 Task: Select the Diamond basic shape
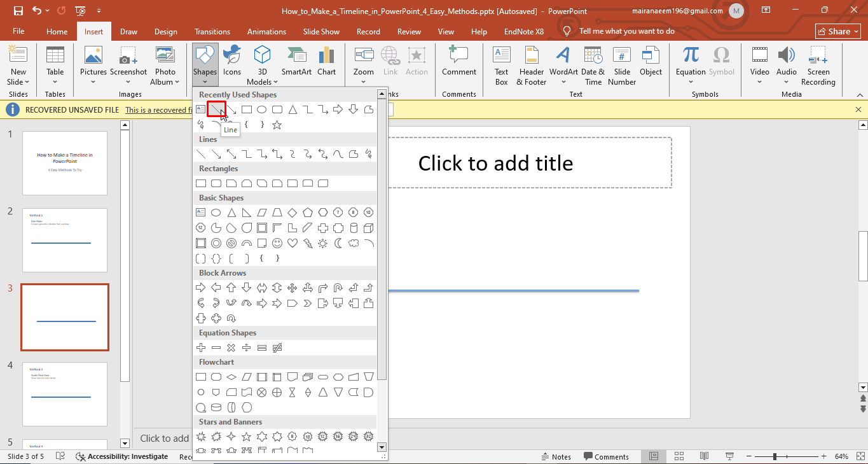293,213
